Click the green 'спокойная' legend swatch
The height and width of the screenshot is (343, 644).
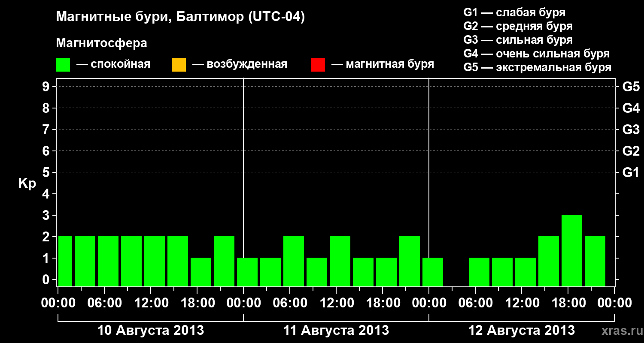tap(63, 64)
